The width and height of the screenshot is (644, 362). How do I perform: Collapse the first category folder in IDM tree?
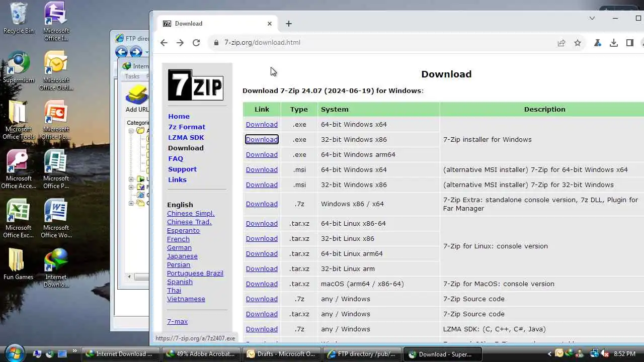click(131, 131)
